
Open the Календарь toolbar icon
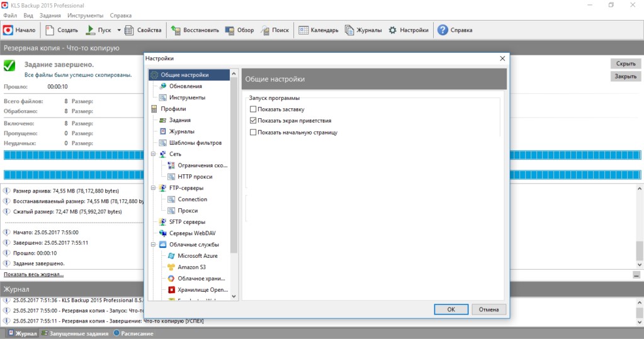(x=303, y=30)
